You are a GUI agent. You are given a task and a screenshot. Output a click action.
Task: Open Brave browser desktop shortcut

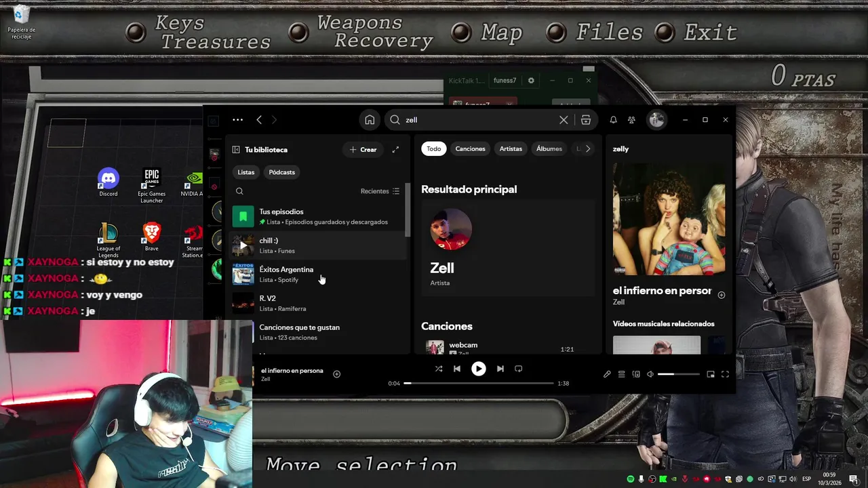tap(151, 237)
